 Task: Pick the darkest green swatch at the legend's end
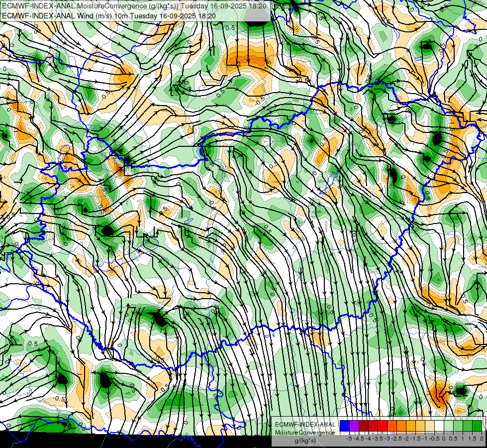coord(477,426)
